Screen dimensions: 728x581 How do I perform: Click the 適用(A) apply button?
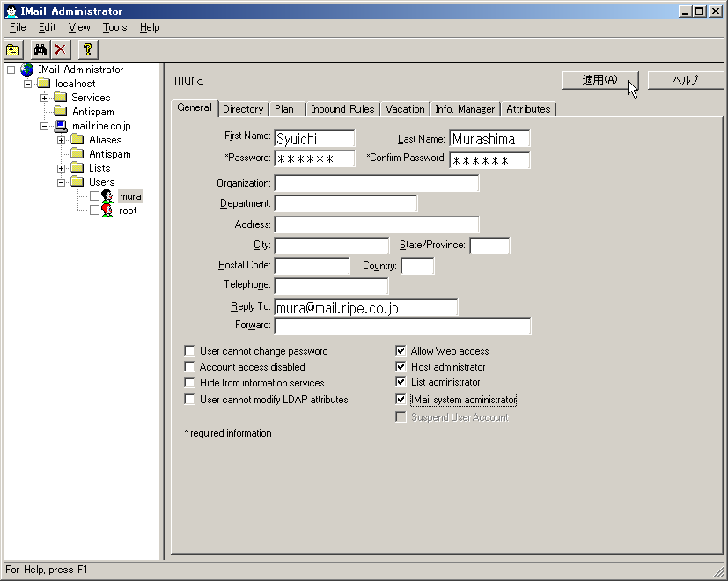pyautogui.click(x=599, y=80)
